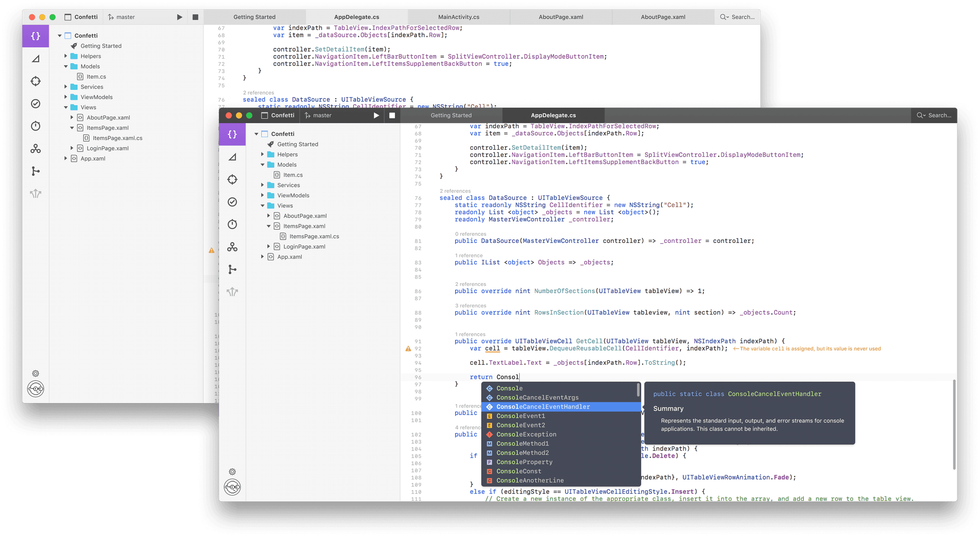Expand the Helpers folder in front window
The image size is (980, 537).
coord(262,154)
